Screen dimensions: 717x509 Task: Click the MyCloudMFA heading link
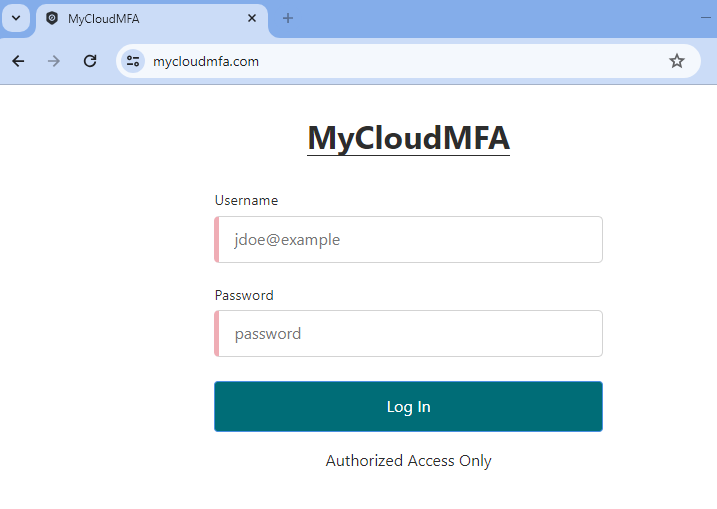coord(408,138)
